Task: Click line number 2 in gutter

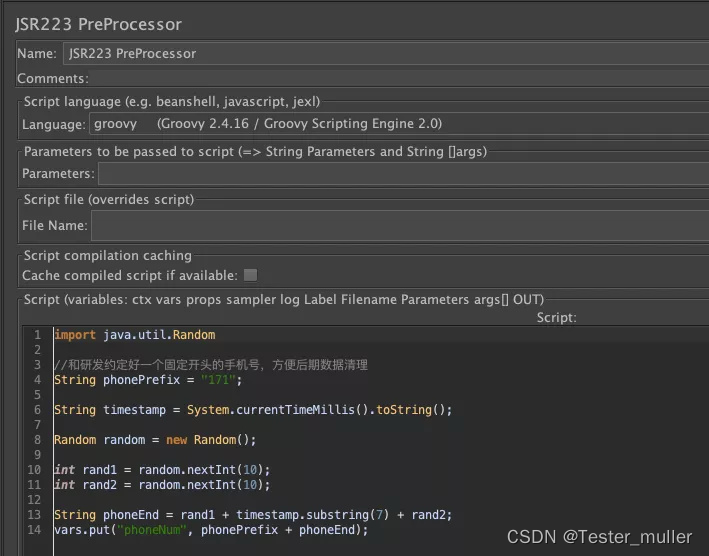Action: [38, 350]
